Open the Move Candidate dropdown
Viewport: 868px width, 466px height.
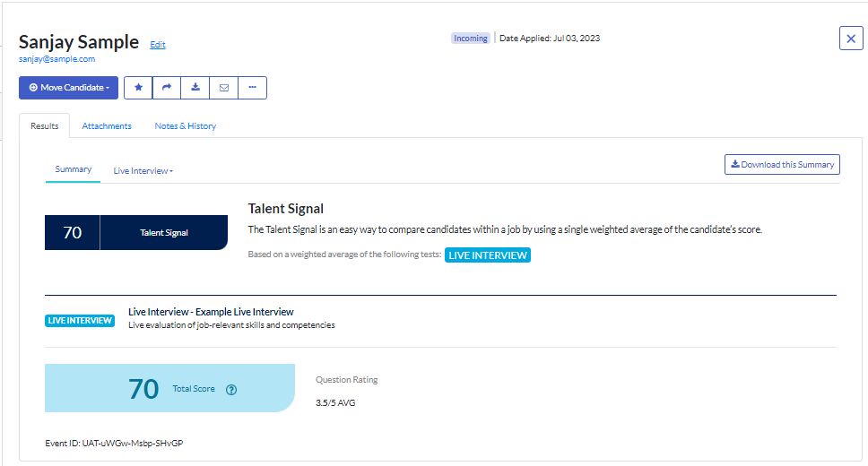[x=69, y=88]
